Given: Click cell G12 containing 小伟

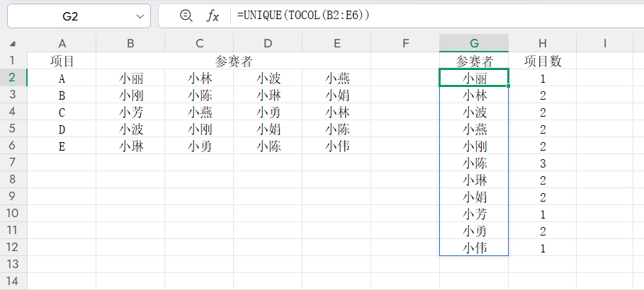Looking at the screenshot, I should pyautogui.click(x=474, y=248).
